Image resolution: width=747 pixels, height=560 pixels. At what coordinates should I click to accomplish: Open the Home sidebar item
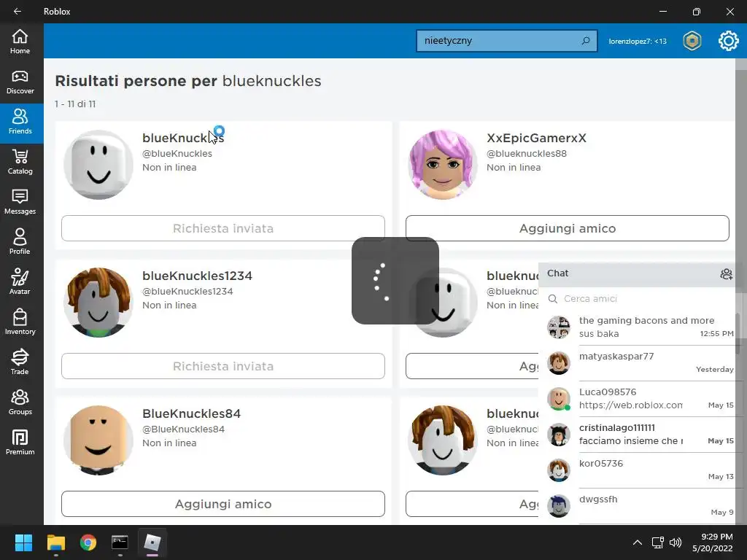pyautogui.click(x=20, y=42)
